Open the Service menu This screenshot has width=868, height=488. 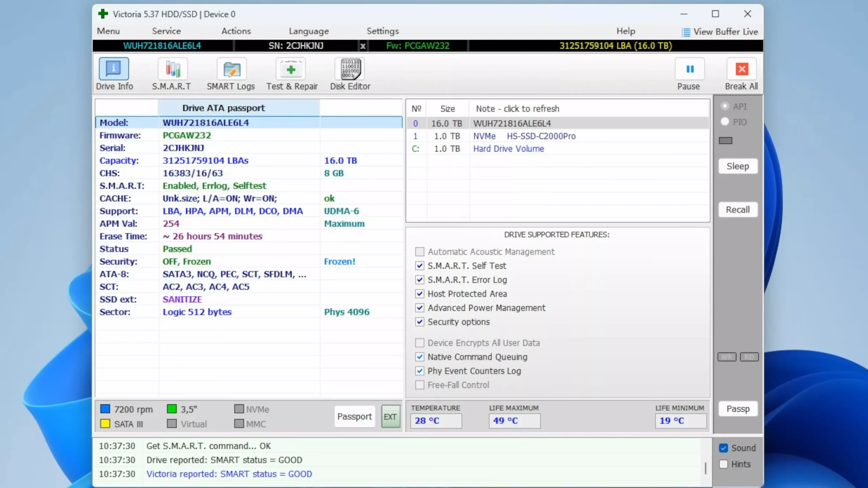[x=166, y=31]
